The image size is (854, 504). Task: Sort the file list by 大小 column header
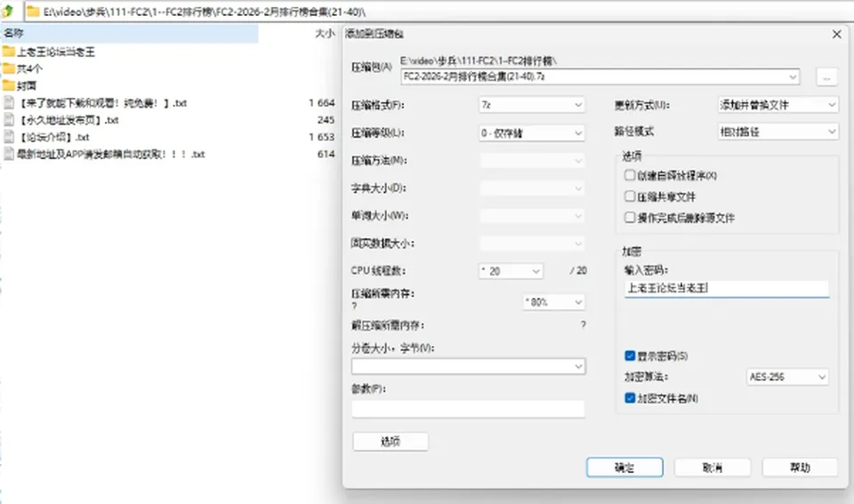click(x=325, y=33)
